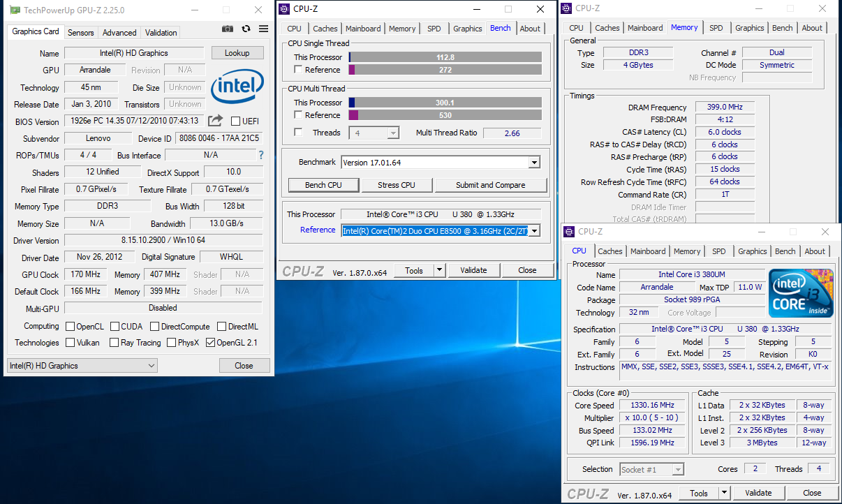The image size is (842, 504).
Task: Toggle the DirectCompute checkbox
Action: (x=155, y=326)
